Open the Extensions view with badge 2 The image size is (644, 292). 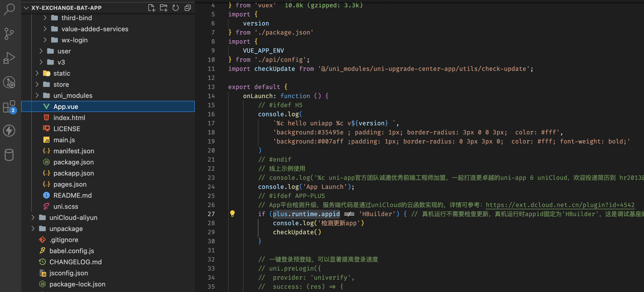click(x=9, y=107)
